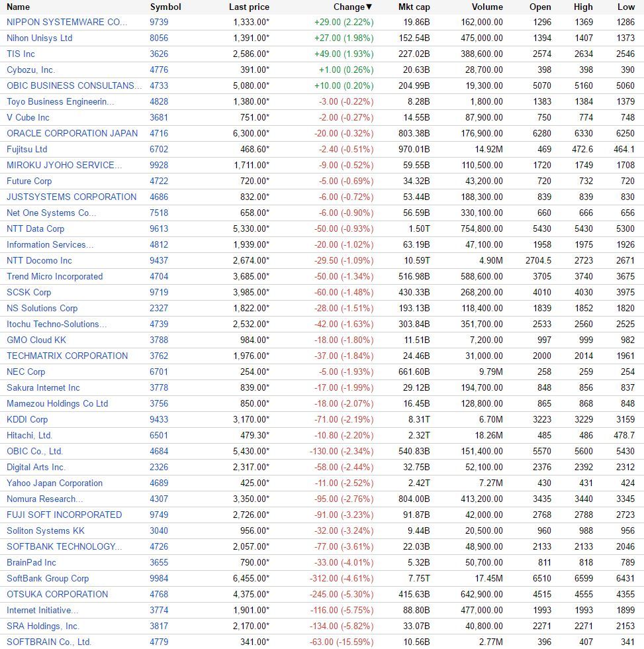Viewport: 644px width, 649px height.
Task: Sort by the Volume column header
Action: 487,7
